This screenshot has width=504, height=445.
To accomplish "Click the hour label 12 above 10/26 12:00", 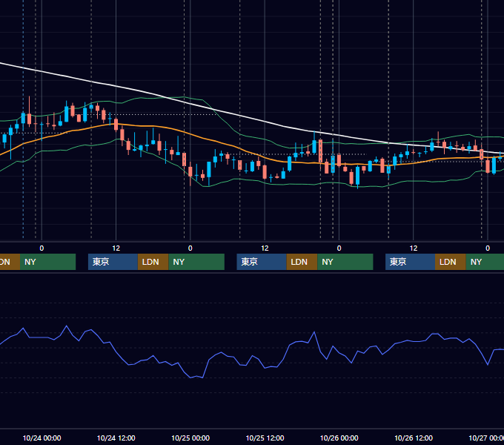I will 414,248.
